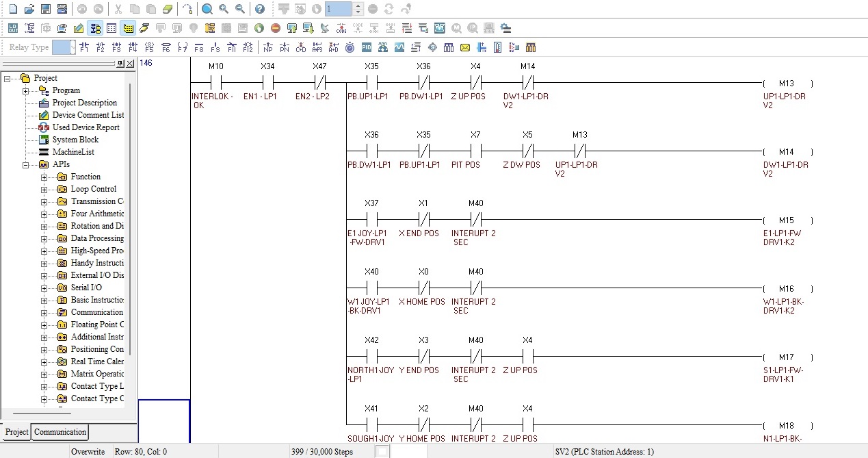Screen dimensions: 868x458
Task: Pin the project panel with pushpin
Action: point(120,64)
